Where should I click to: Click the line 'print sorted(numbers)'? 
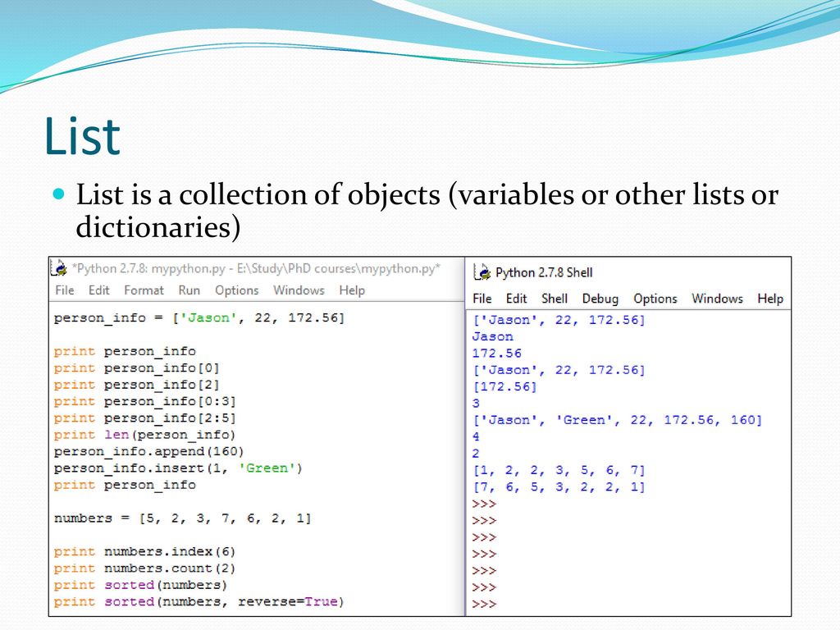pos(140,585)
